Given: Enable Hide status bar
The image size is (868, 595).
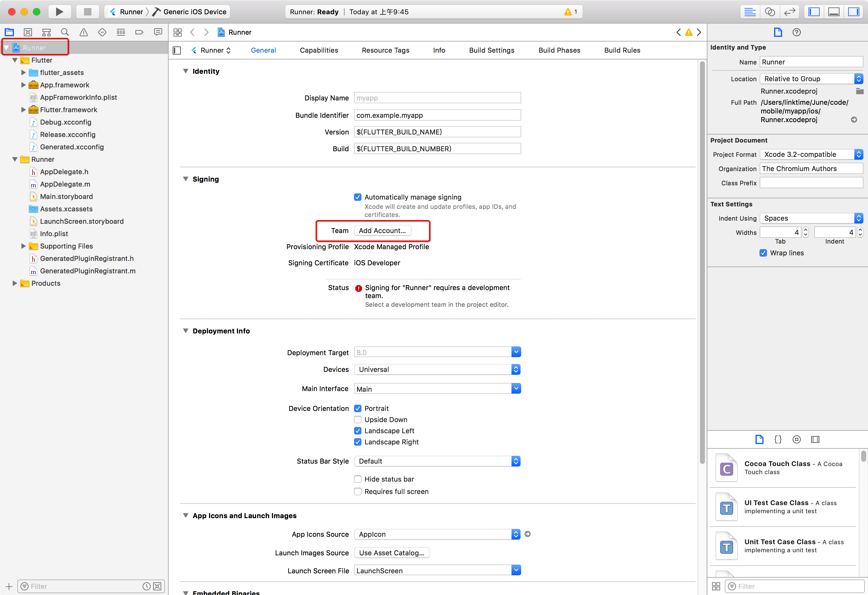Looking at the screenshot, I should coord(358,479).
